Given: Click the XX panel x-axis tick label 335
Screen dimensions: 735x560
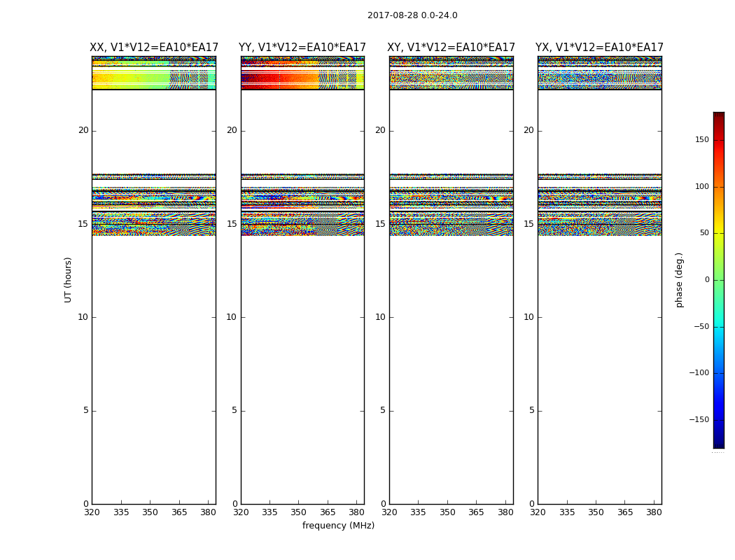Looking at the screenshot, I should [x=121, y=512].
